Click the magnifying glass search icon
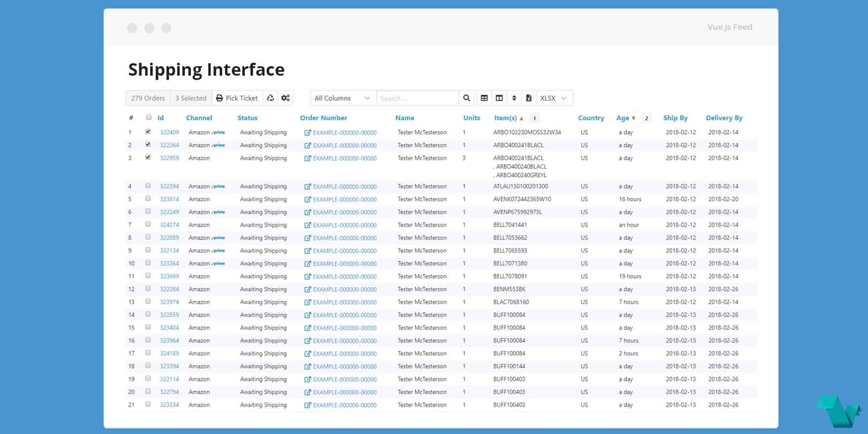Viewport: 868px width, 434px height. [x=467, y=98]
